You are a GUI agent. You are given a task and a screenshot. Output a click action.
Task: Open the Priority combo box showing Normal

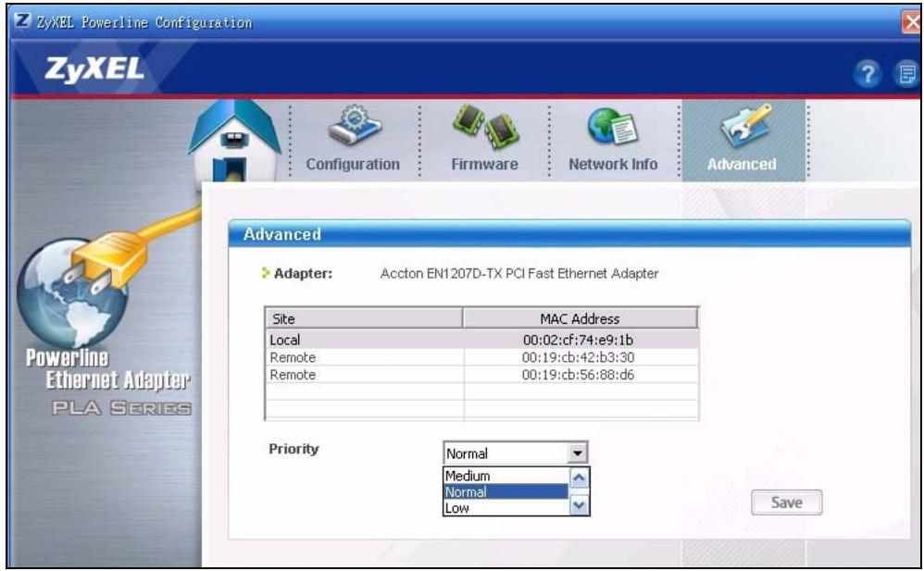click(x=515, y=453)
